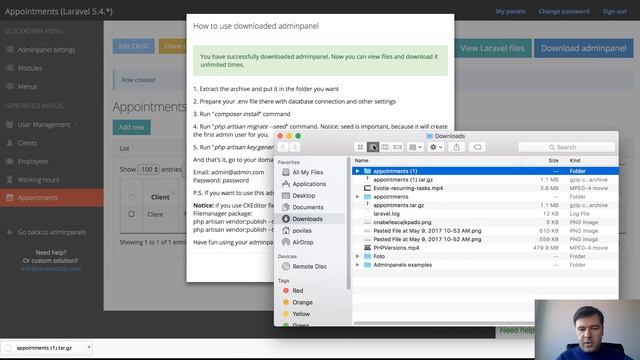Click the Add new button
The height and width of the screenshot is (360, 640).
[x=131, y=127]
